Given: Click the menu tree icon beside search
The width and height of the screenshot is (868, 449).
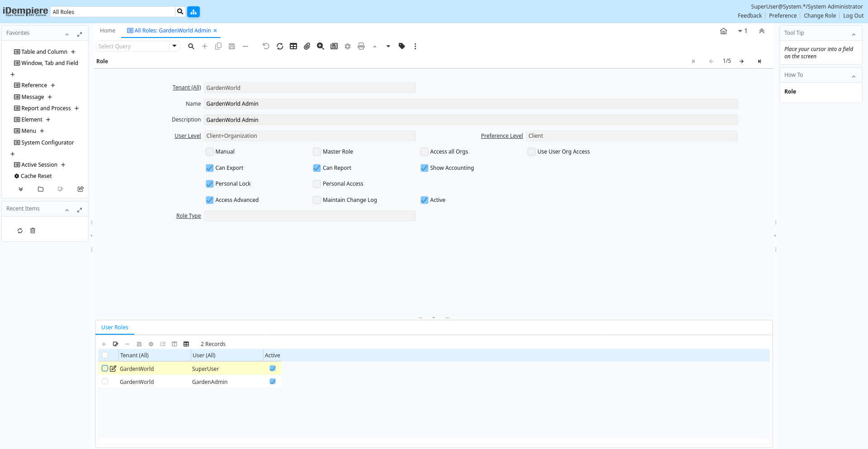Looking at the screenshot, I should pos(193,12).
